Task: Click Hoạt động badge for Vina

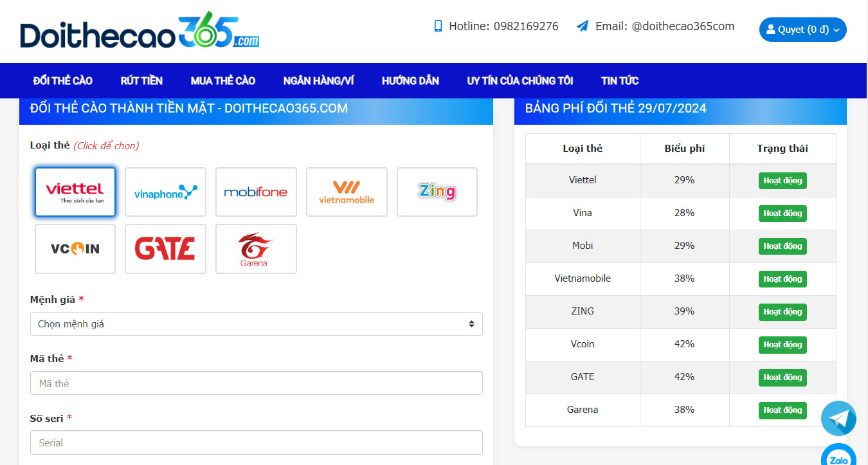Action: click(782, 214)
